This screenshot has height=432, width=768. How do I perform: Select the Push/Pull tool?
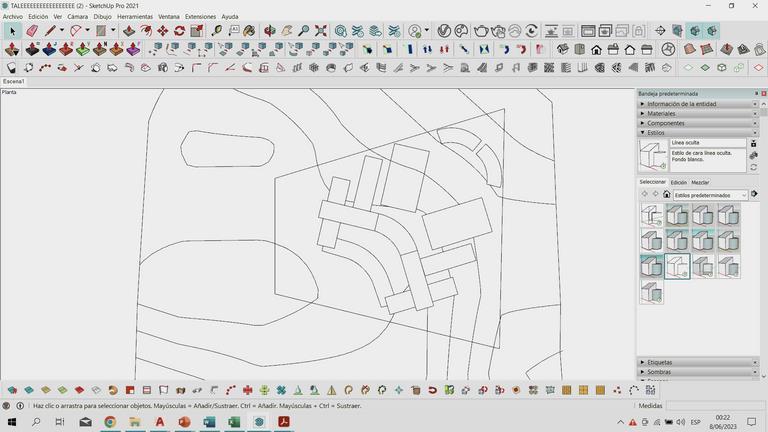click(x=129, y=31)
